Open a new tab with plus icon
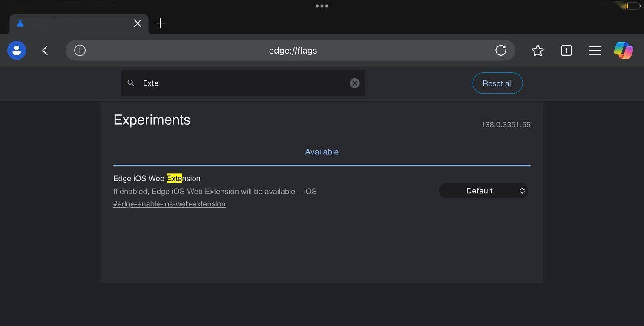 [x=160, y=23]
